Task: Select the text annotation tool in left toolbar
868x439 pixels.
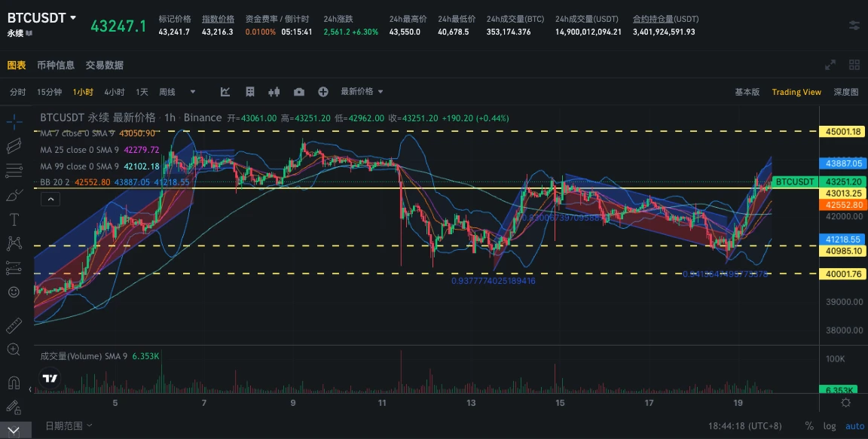Action: 14,219
